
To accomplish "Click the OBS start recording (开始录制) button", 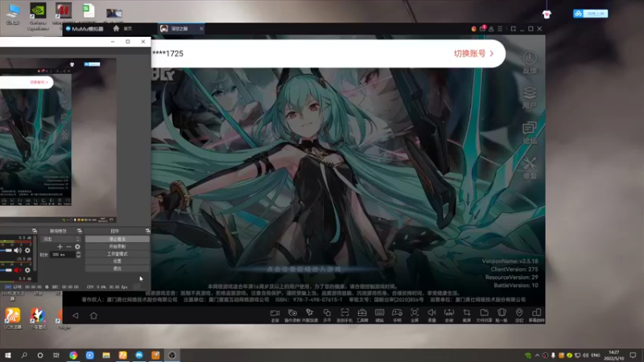I will click(117, 246).
